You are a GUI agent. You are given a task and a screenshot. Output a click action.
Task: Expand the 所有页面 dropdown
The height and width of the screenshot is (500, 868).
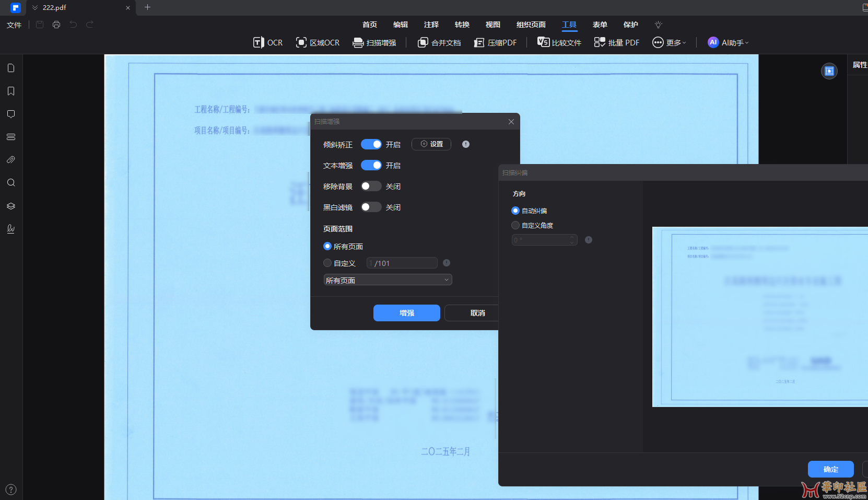(388, 280)
